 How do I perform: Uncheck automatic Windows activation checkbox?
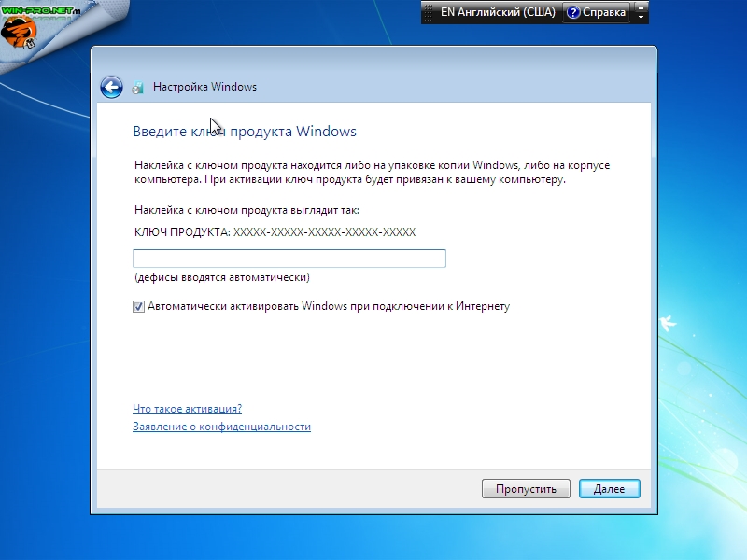138,307
